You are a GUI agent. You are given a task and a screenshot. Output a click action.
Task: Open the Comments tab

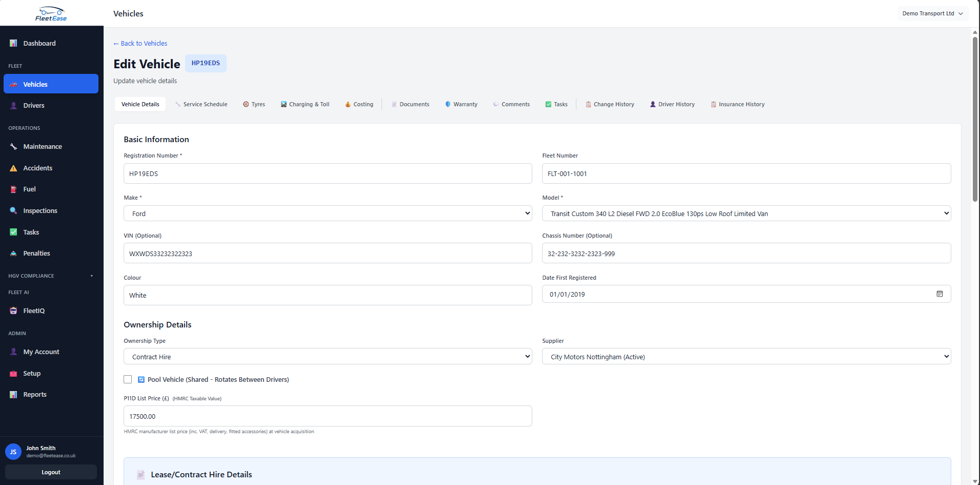[x=511, y=104]
